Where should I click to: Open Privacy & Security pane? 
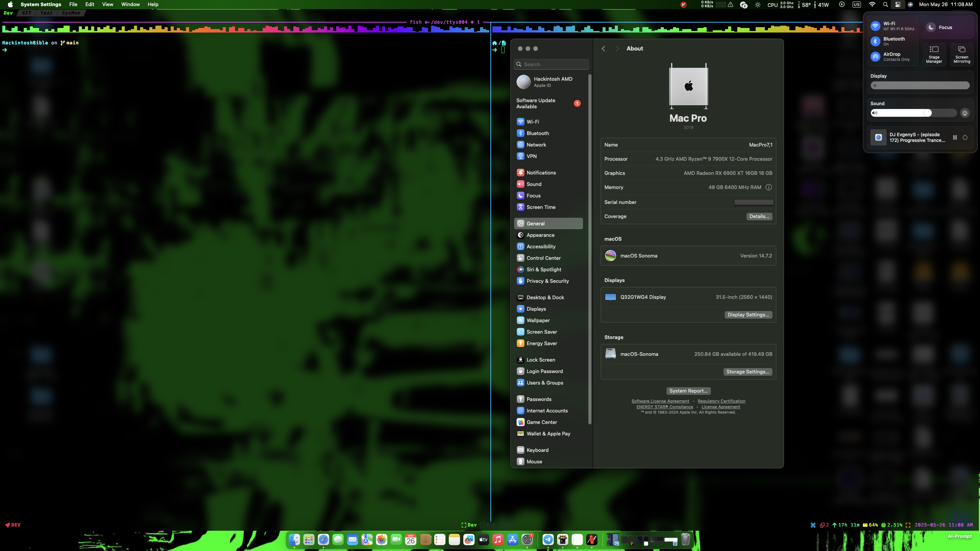coord(547,281)
